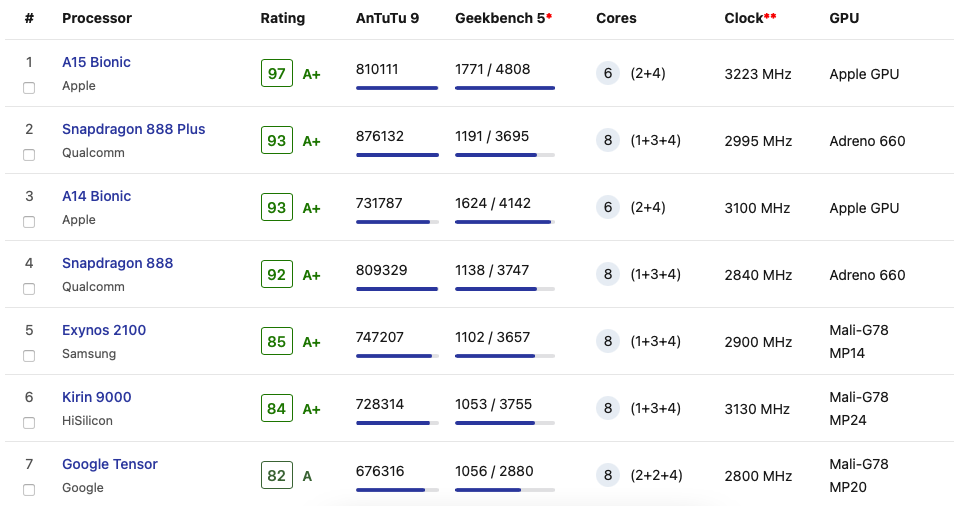Click the 2995 MHz clock value
Image resolution: width=959 pixels, height=506 pixels.
pos(758,141)
